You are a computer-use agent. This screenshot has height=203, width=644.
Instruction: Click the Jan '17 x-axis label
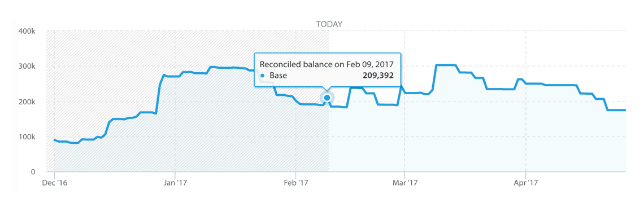tap(175, 182)
